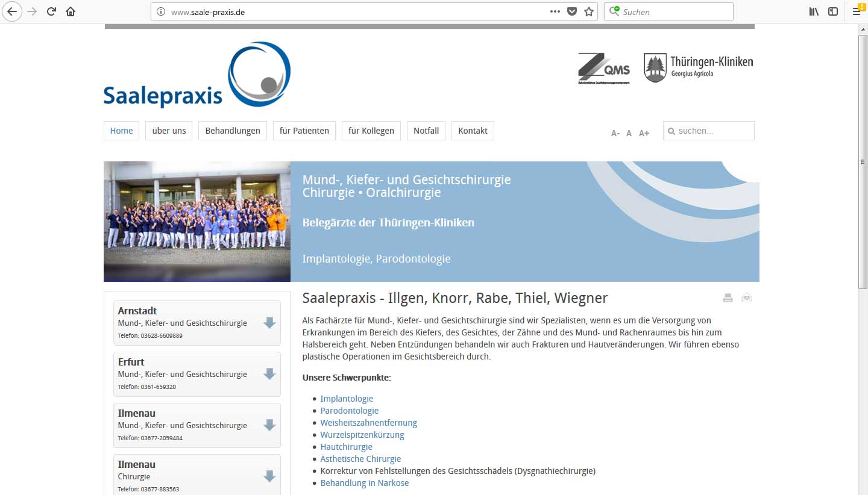Click the Telefon: 03677-2059484 text
This screenshot has width=868, height=495.
[x=150, y=438]
